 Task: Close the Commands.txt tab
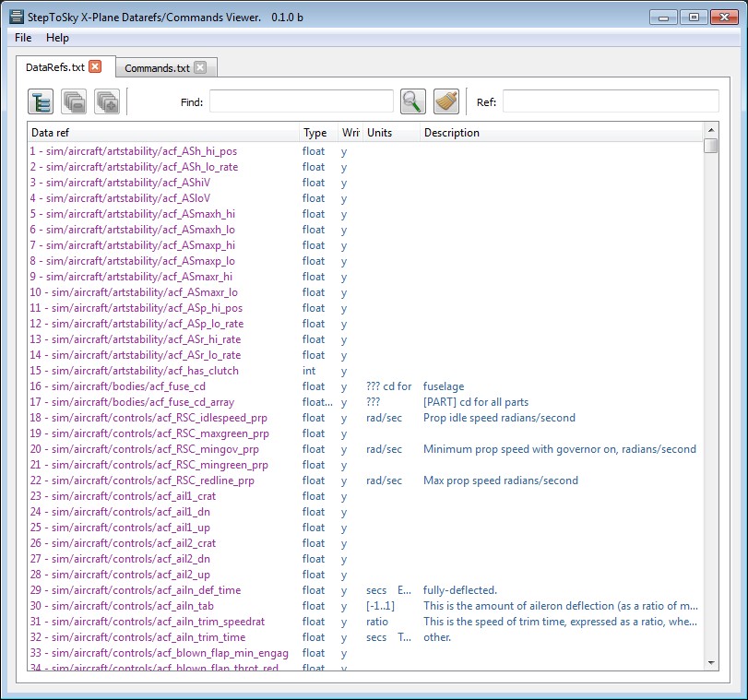click(200, 67)
